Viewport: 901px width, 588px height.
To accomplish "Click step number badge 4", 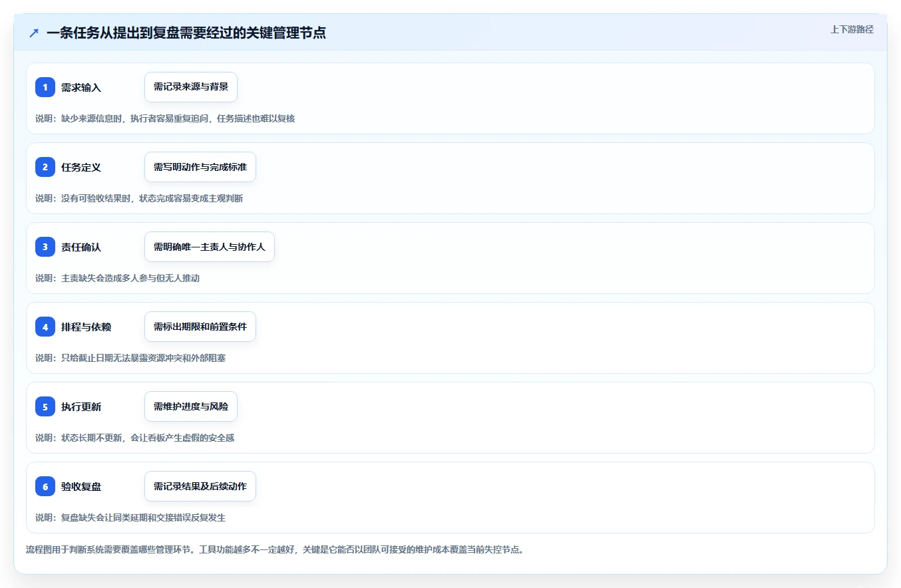I will (x=45, y=327).
